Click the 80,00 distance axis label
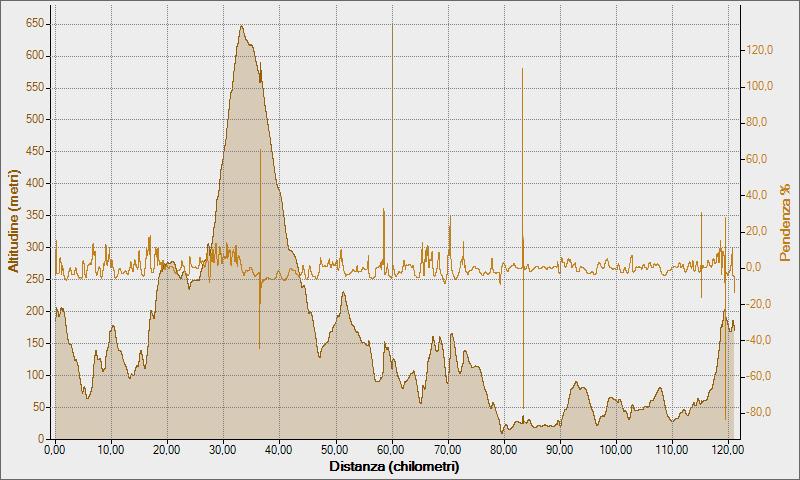800x480 pixels. (504, 450)
